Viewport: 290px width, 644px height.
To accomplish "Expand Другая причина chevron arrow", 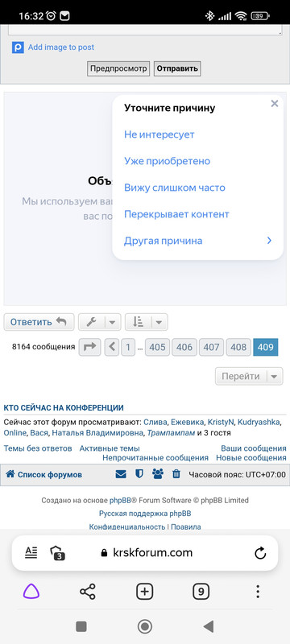I will pos(270,241).
